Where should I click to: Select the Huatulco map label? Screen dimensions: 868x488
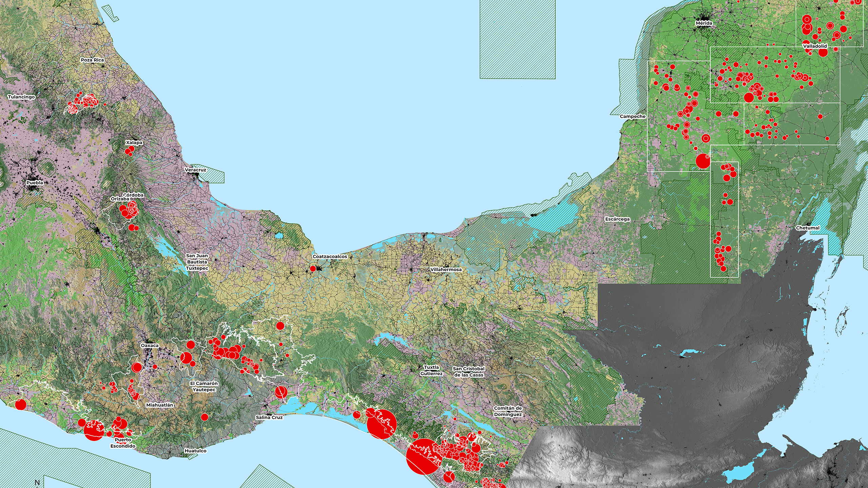point(195,451)
